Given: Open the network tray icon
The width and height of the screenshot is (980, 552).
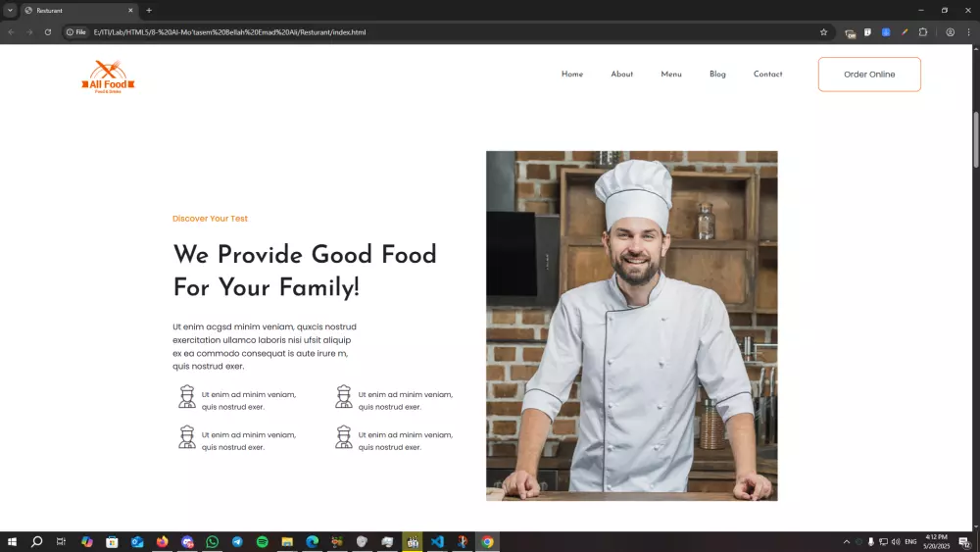Looking at the screenshot, I should pos(883,542).
